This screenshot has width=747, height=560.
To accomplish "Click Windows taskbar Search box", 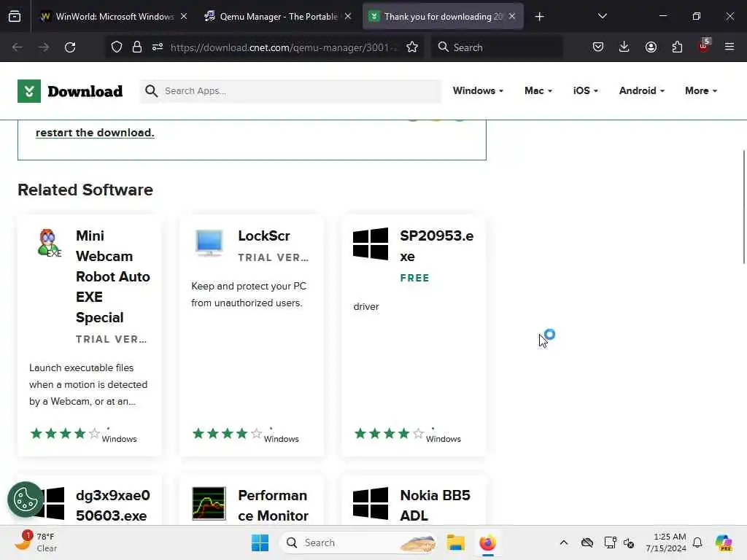I will click(x=357, y=542).
